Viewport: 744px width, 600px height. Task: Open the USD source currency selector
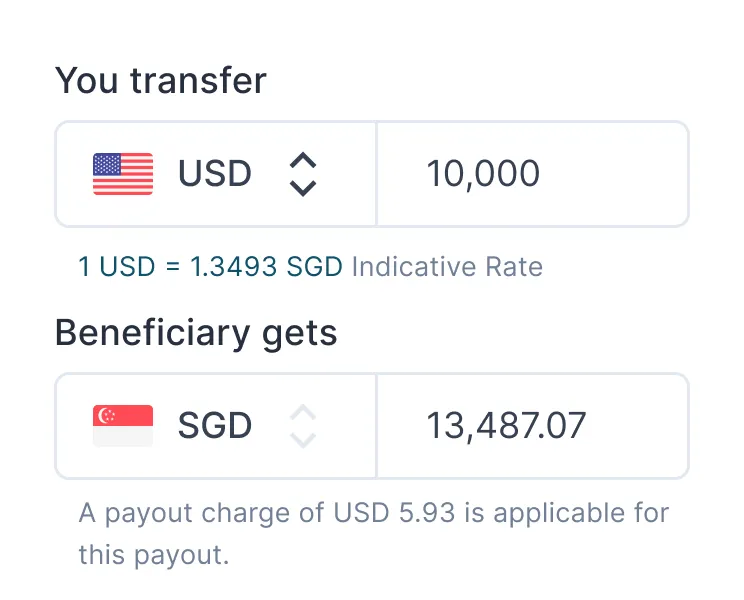(216, 174)
